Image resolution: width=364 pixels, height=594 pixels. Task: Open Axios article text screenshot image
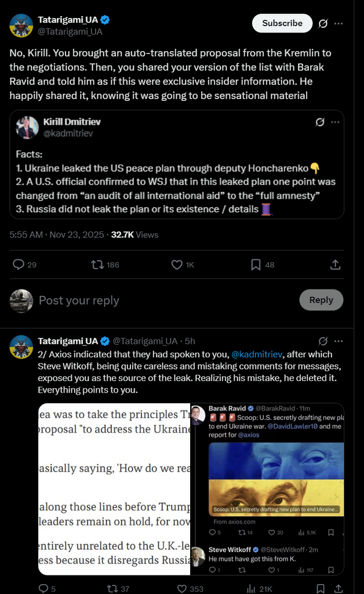click(x=114, y=489)
